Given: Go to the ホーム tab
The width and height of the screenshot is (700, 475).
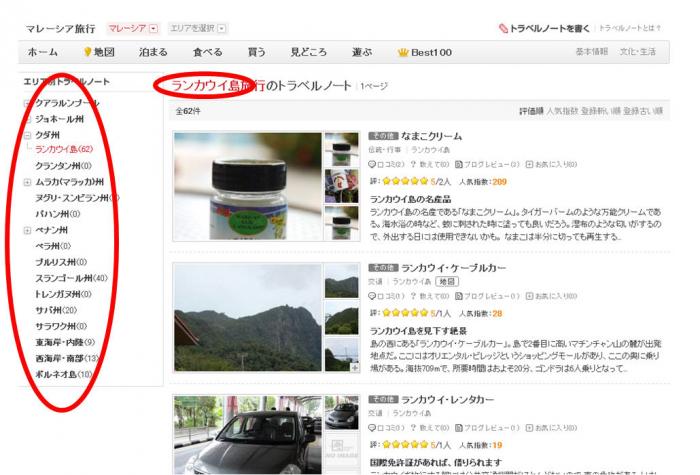Looking at the screenshot, I should click(x=43, y=52).
